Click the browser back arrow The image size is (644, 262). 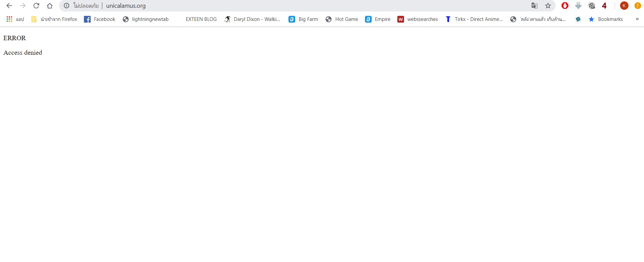(9, 6)
